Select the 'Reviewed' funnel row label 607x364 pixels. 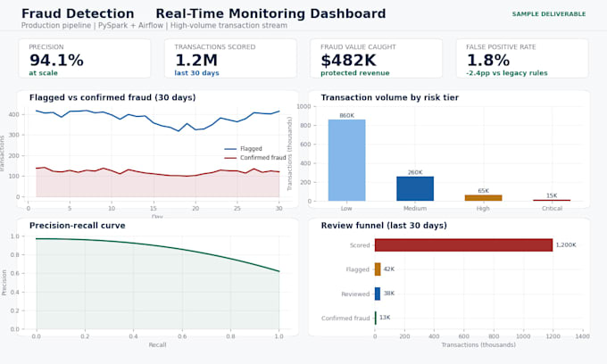[355, 294]
